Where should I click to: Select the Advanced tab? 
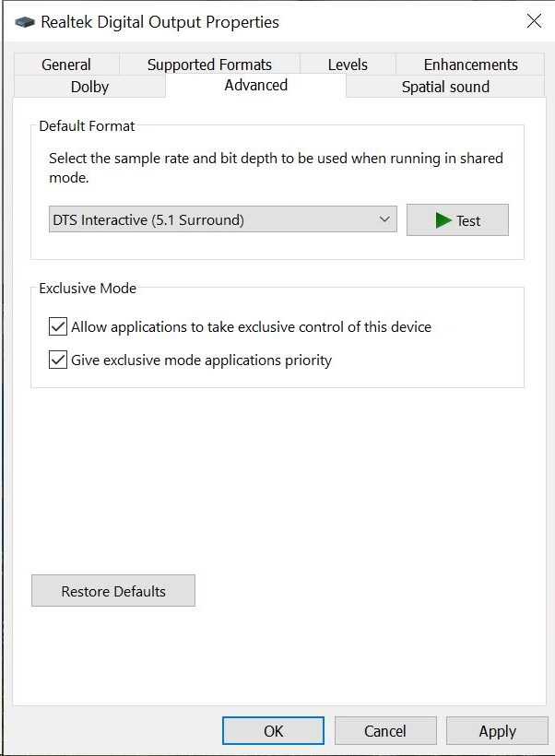[x=255, y=86]
